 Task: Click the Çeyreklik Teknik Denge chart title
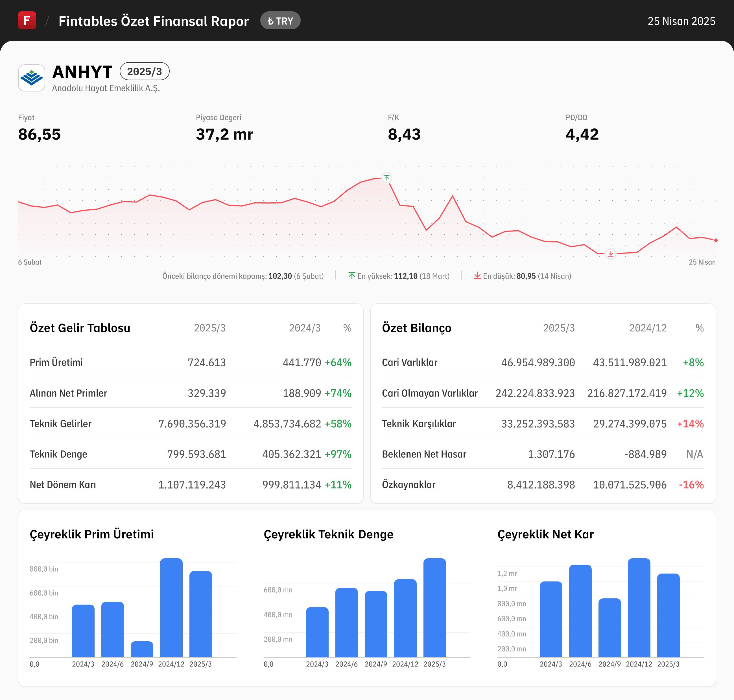[x=328, y=534]
